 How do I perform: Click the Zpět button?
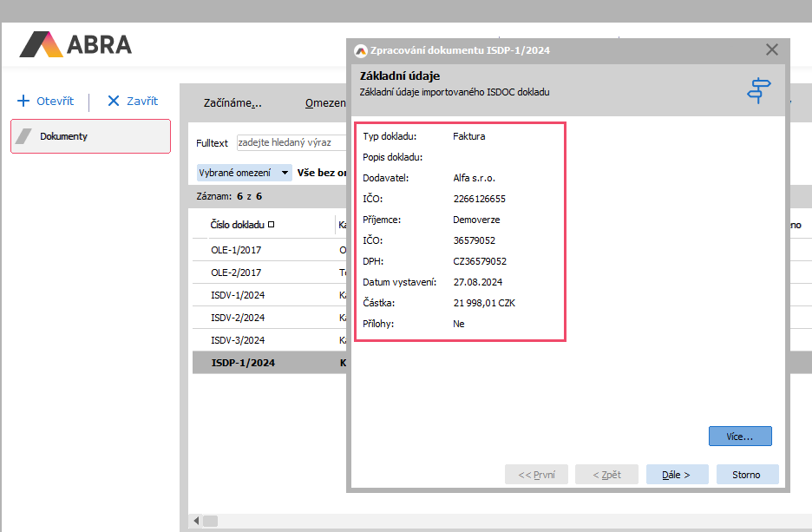(606, 475)
